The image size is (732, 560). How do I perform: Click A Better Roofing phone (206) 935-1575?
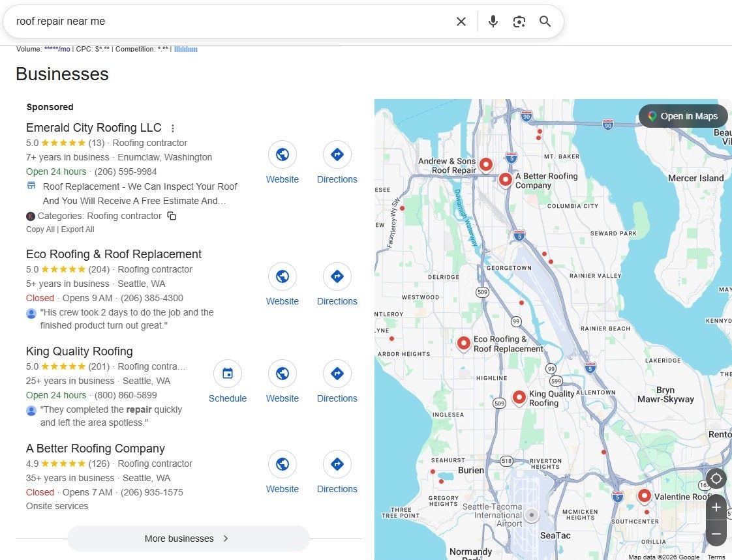click(x=152, y=492)
